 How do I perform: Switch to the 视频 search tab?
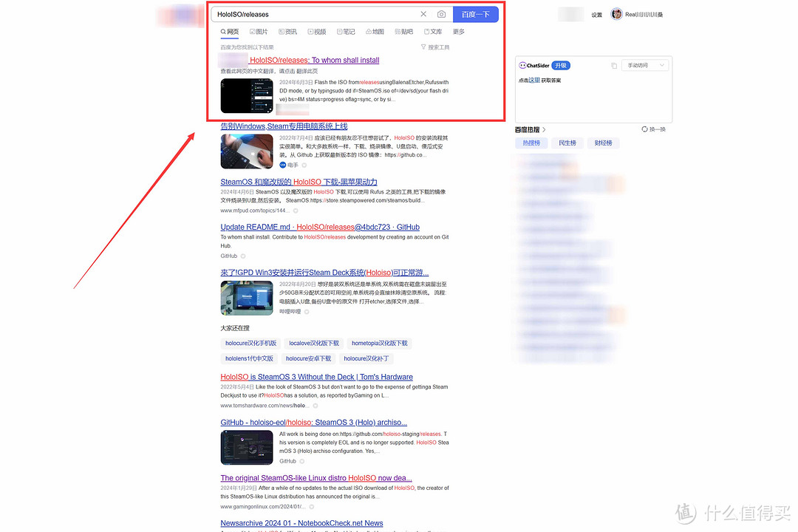pos(316,32)
